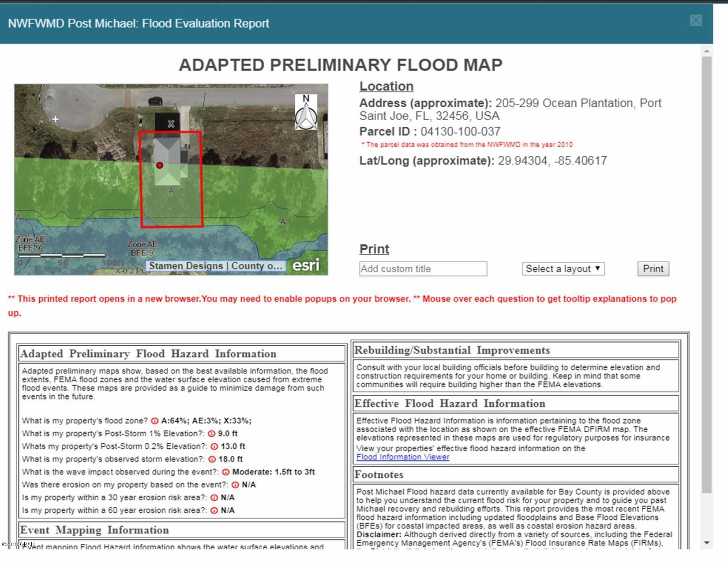Screen dimensions: 728x563
Task: Open the Select a layout dropdown
Action: (x=563, y=269)
